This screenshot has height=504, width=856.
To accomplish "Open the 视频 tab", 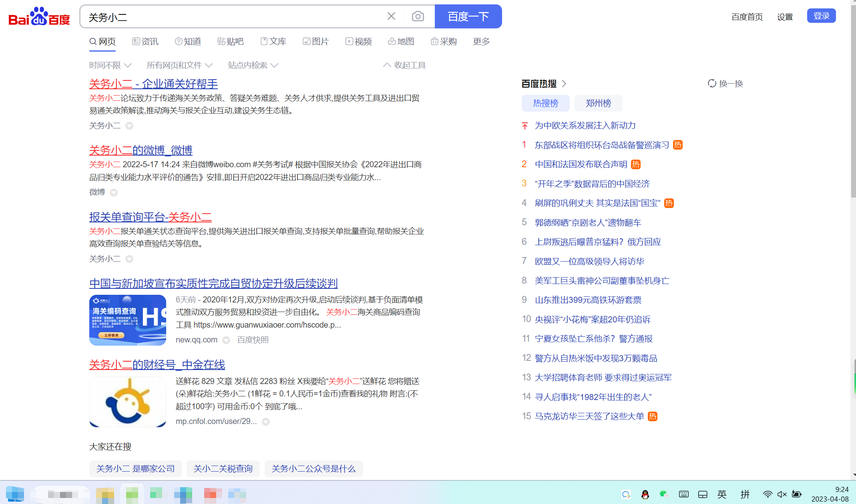I will coord(358,42).
